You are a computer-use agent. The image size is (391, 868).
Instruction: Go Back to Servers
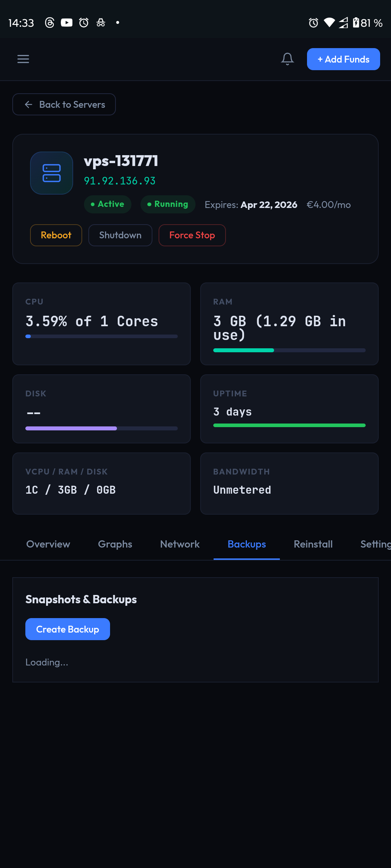click(x=64, y=105)
